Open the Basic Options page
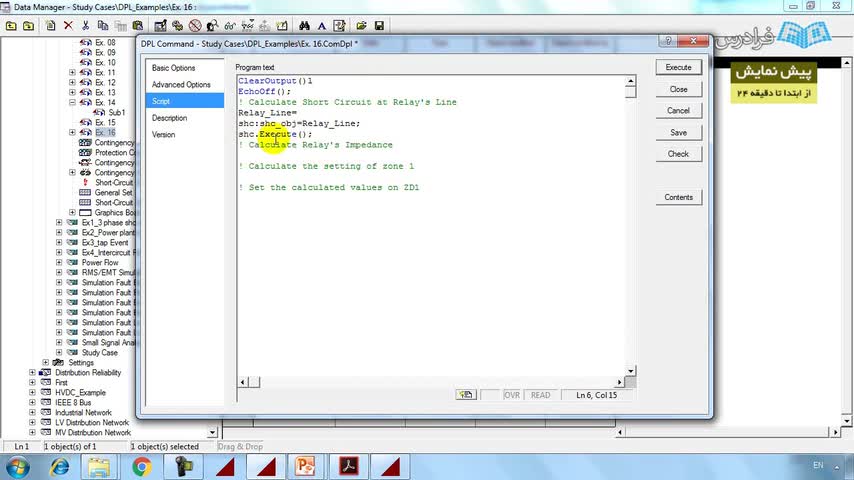 173,68
